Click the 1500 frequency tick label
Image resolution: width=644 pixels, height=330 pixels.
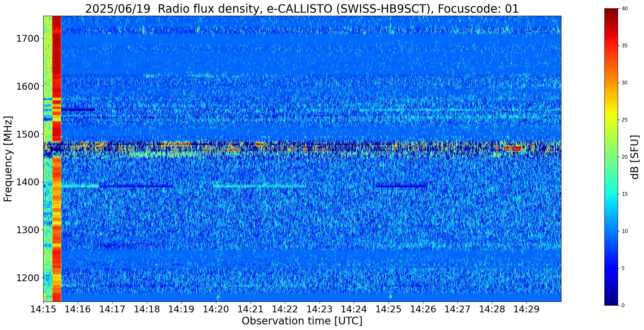[x=28, y=134]
